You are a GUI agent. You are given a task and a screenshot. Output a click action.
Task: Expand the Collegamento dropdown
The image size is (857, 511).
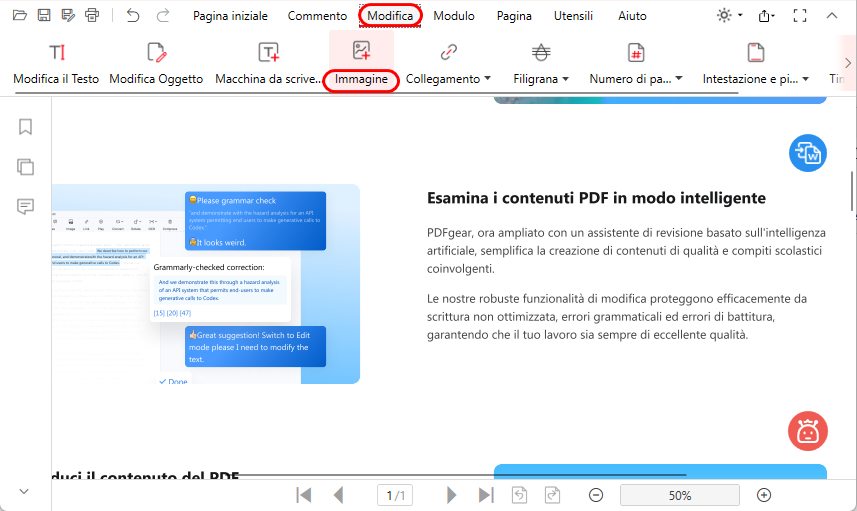pos(488,79)
